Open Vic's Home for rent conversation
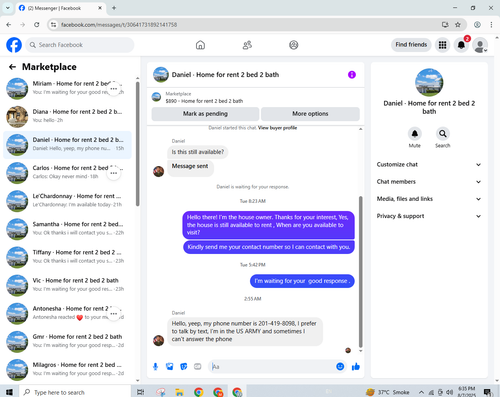 67,285
